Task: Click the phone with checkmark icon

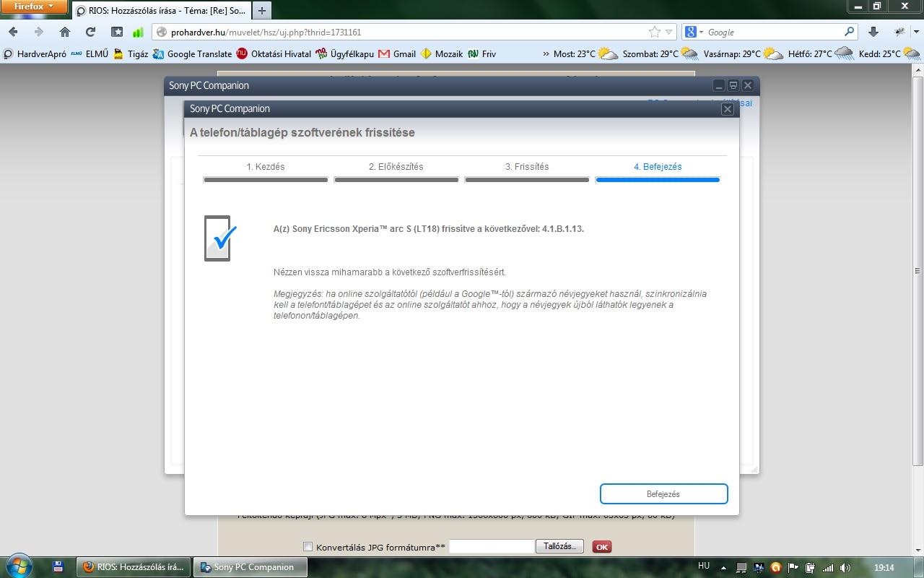Action: point(219,238)
